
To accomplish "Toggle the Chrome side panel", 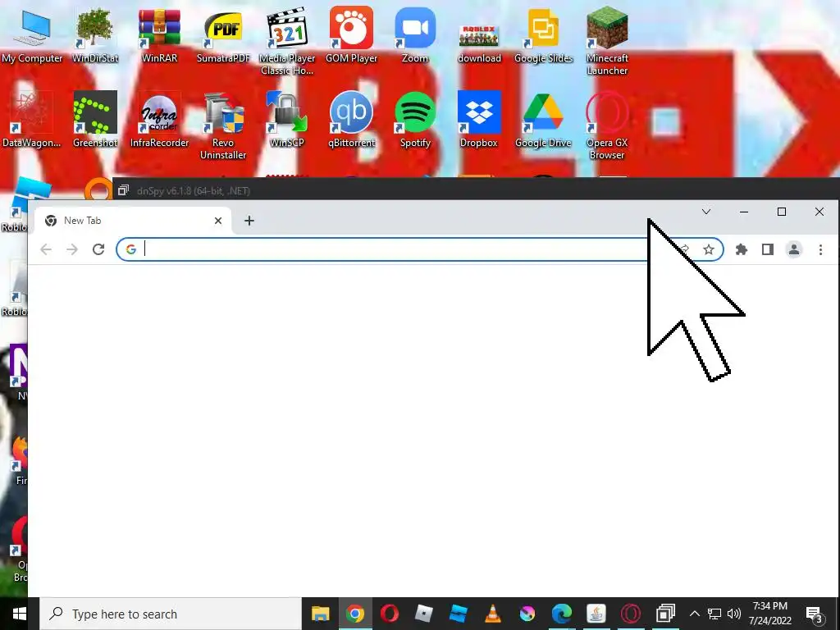I will tap(768, 249).
